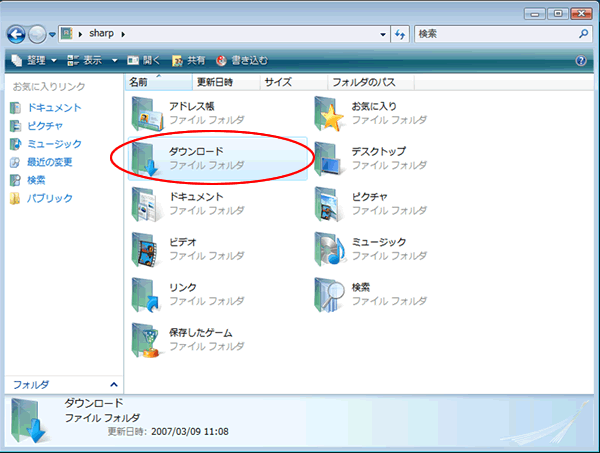The image size is (600, 453).
Task: Click the 書き込む toolbar button
Action: pos(242,60)
